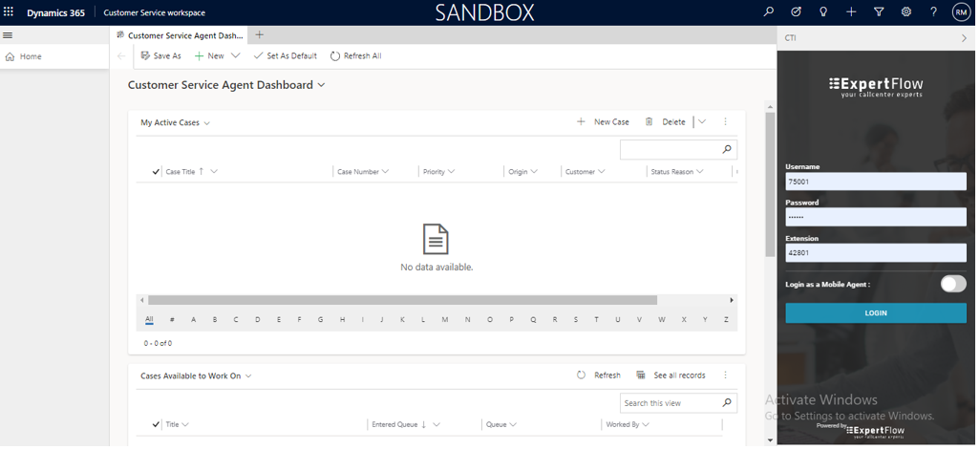This screenshot has height=450, width=980.
Task: Filter cases by letter A
Action: [194, 319]
